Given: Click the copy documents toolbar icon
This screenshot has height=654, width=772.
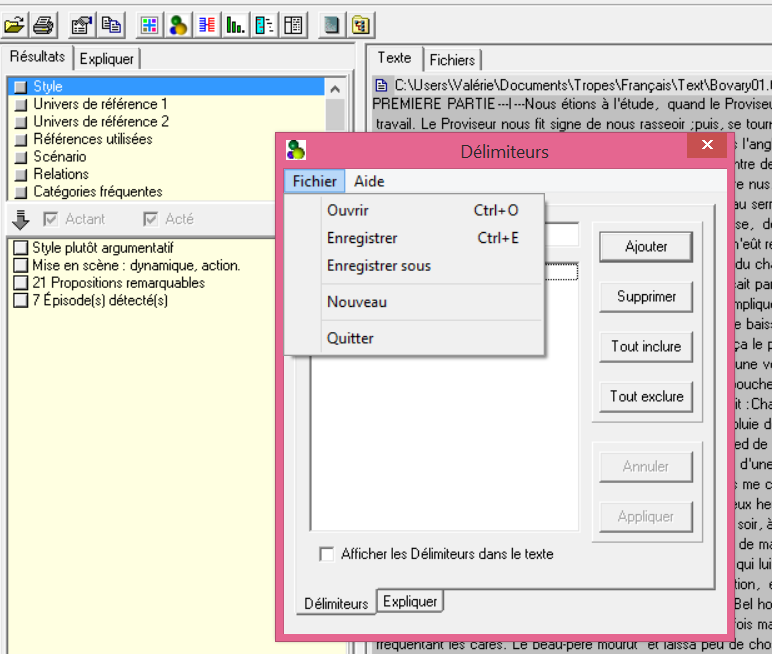Looking at the screenshot, I should click(111, 24).
